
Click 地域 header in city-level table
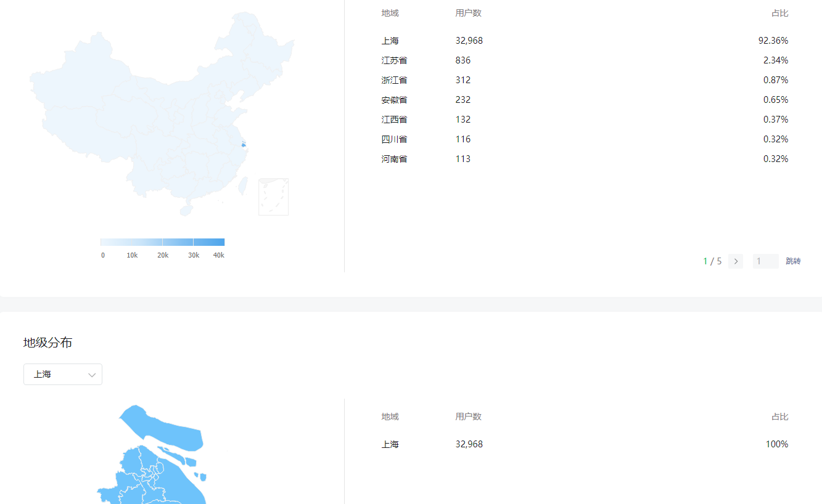pyautogui.click(x=390, y=417)
